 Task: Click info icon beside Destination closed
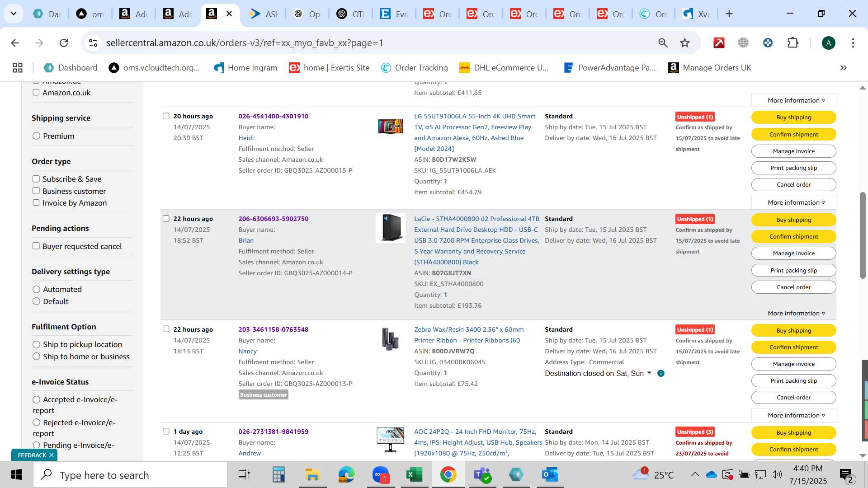[661, 373]
